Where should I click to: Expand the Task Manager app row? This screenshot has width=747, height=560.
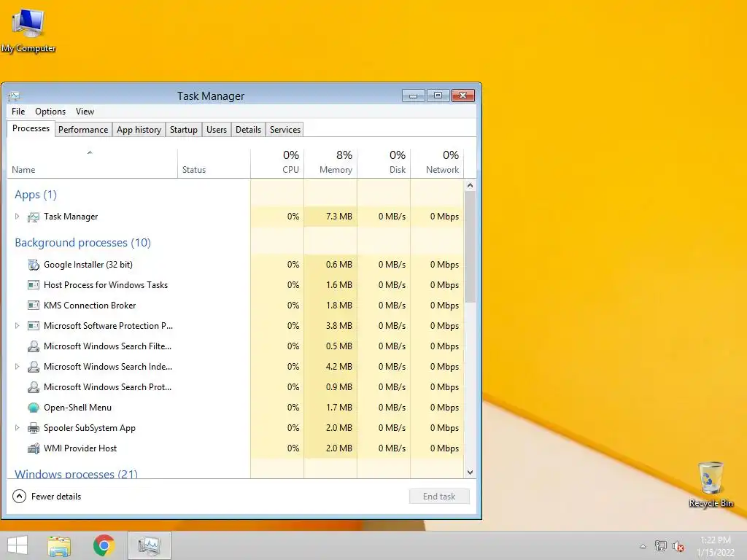(18, 217)
